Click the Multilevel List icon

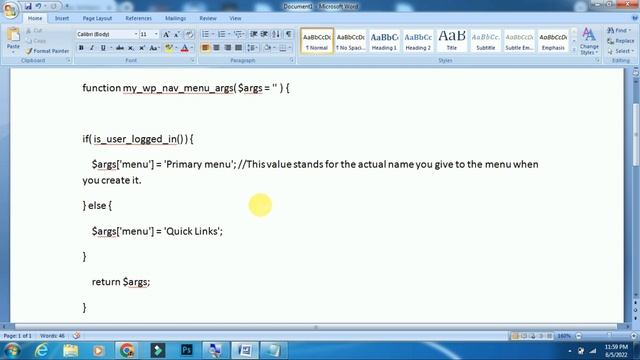tap(238, 34)
